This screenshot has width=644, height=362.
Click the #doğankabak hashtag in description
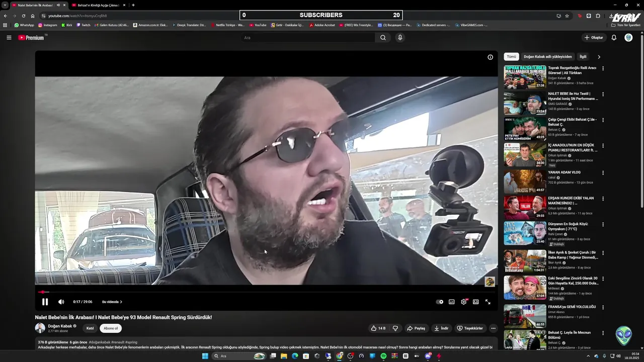(100, 342)
